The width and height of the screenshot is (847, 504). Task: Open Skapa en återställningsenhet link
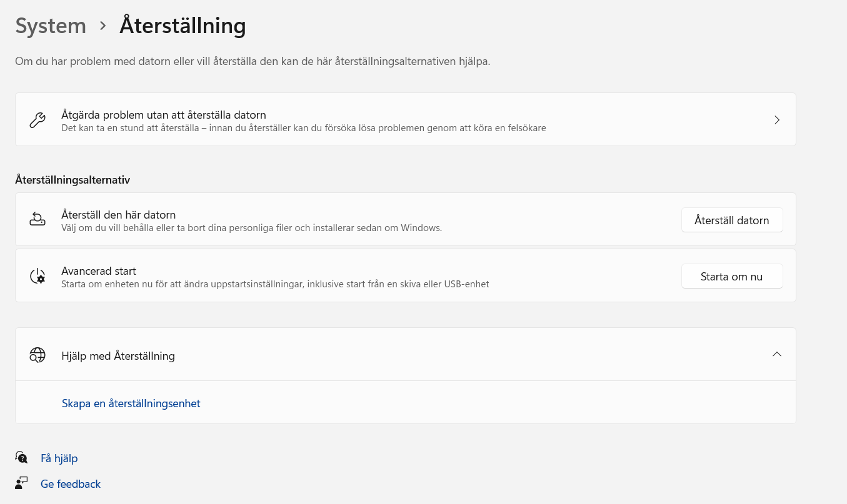click(x=131, y=403)
